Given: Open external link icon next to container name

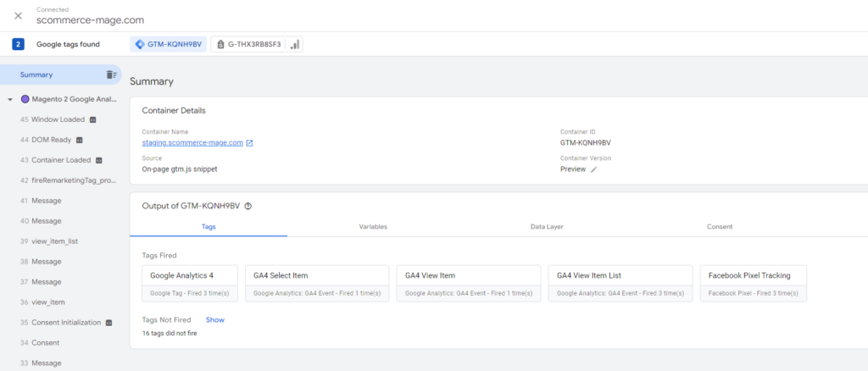Looking at the screenshot, I should [x=249, y=143].
